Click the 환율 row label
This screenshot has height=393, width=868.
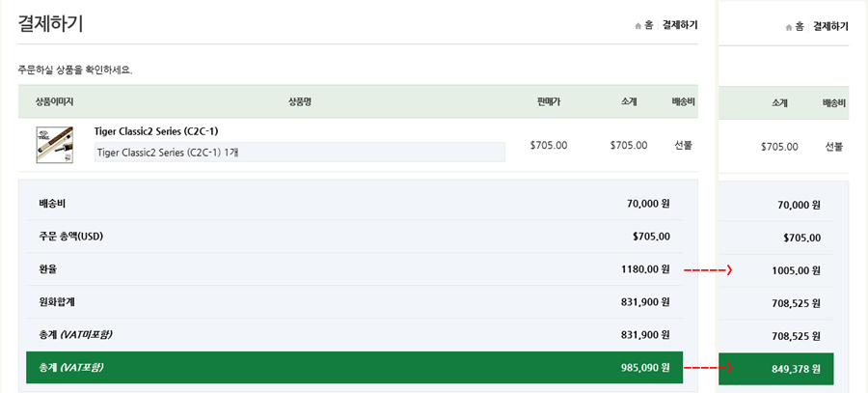(48, 270)
